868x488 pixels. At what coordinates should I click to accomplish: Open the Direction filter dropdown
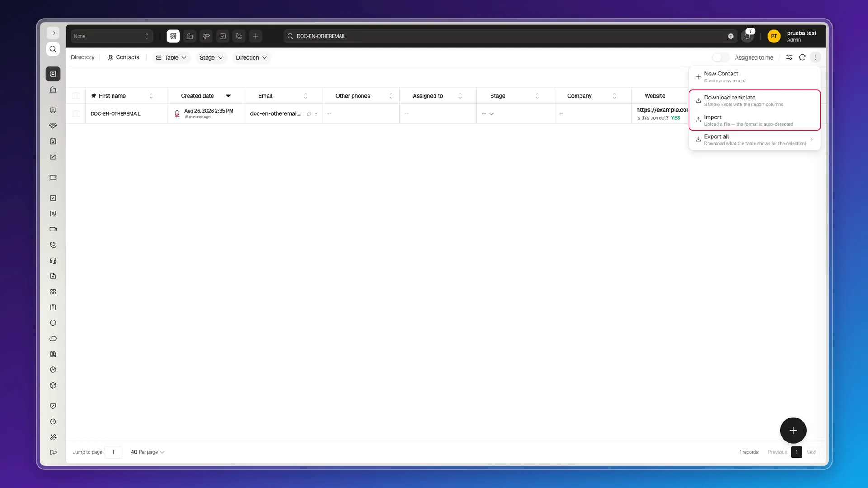[251, 57]
